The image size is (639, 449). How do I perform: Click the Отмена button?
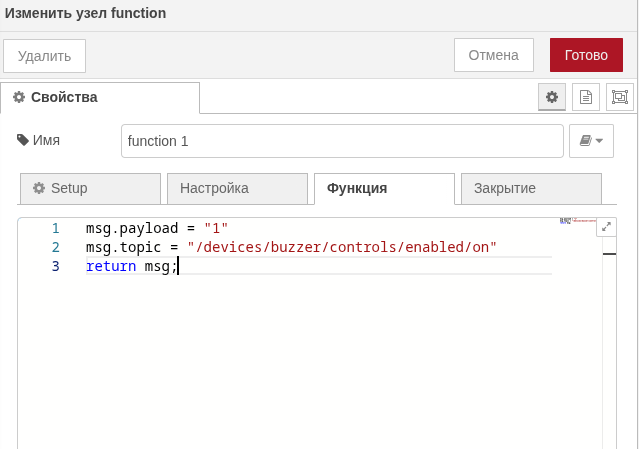pyautogui.click(x=495, y=55)
